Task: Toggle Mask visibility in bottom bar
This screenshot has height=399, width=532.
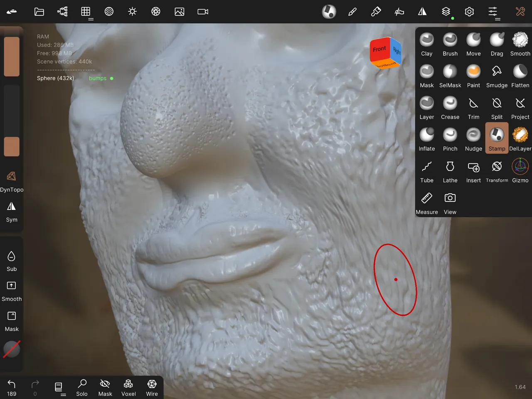Action: (105, 388)
